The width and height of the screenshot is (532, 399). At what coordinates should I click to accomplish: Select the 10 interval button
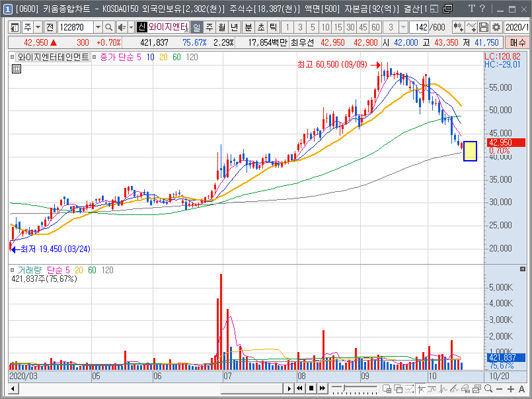click(x=325, y=27)
